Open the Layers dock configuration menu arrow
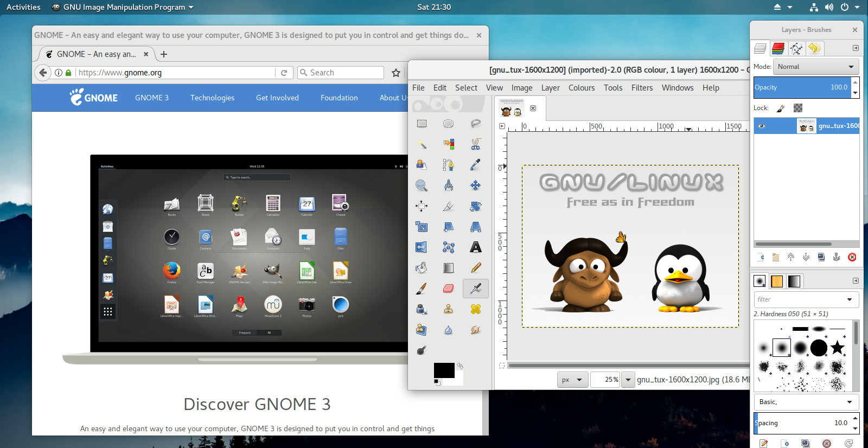This screenshot has height=448, width=868. (x=856, y=48)
